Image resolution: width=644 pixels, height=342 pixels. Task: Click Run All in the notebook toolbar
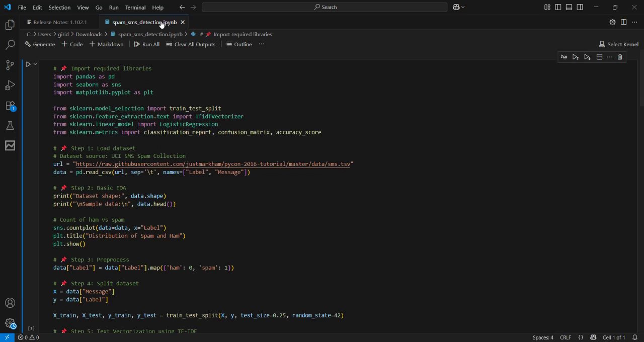[146, 44]
